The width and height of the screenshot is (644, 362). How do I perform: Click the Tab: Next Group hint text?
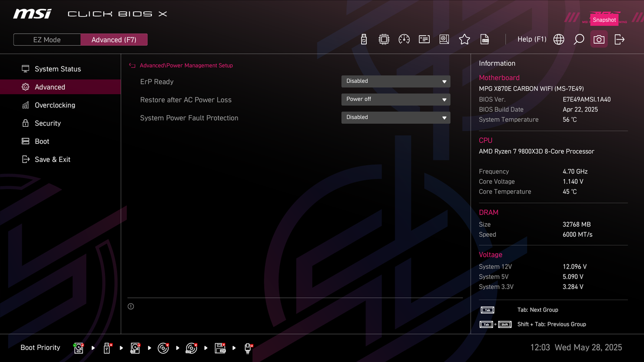(x=537, y=310)
